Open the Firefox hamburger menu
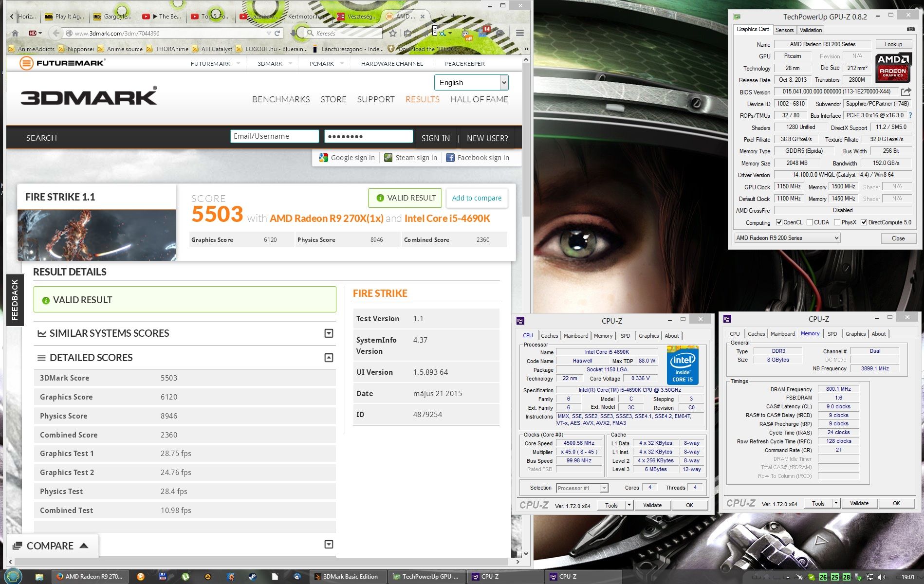924x584 pixels. (520, 33)
